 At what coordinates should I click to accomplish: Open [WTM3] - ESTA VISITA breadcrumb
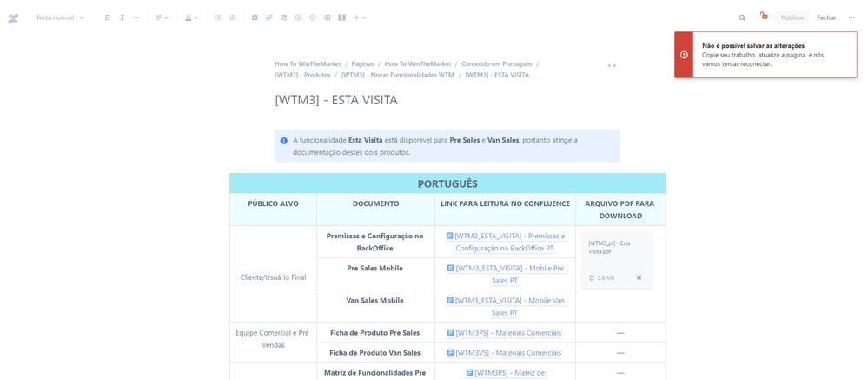click(x=496, y=74)
